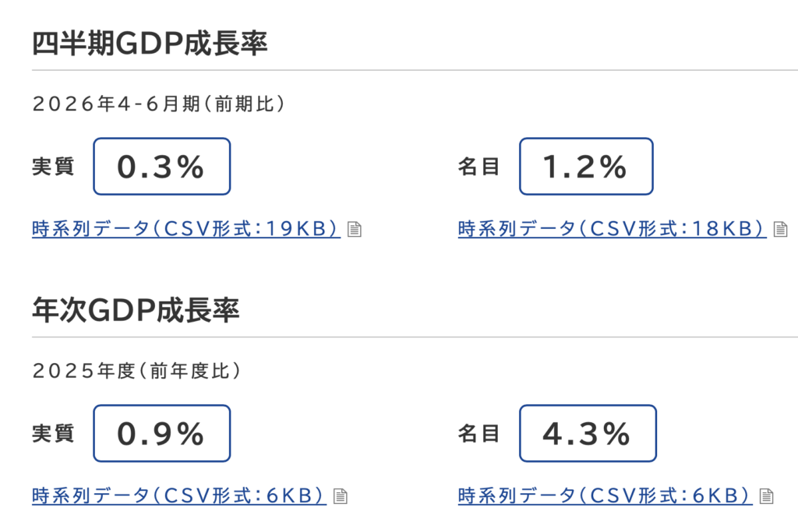Click the 1.2% quarterly nominal growth box

(x=586, y=167)
